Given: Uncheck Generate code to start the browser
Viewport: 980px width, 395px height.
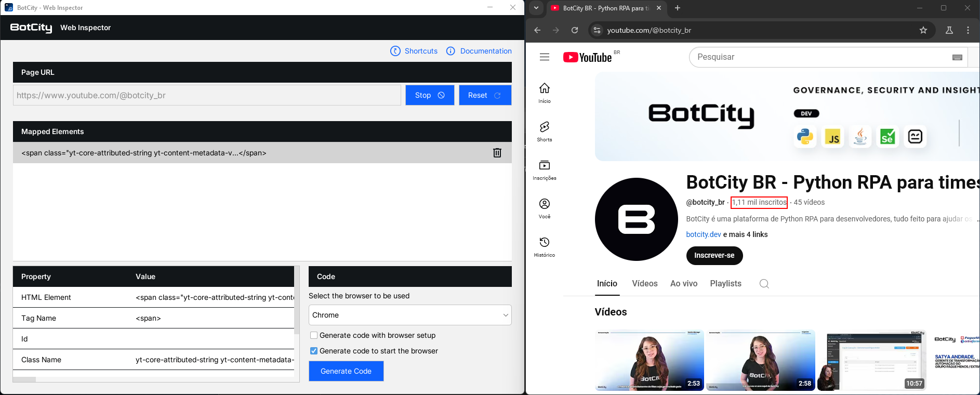Looking at the screenshot, I should click(x=314, y=351).
